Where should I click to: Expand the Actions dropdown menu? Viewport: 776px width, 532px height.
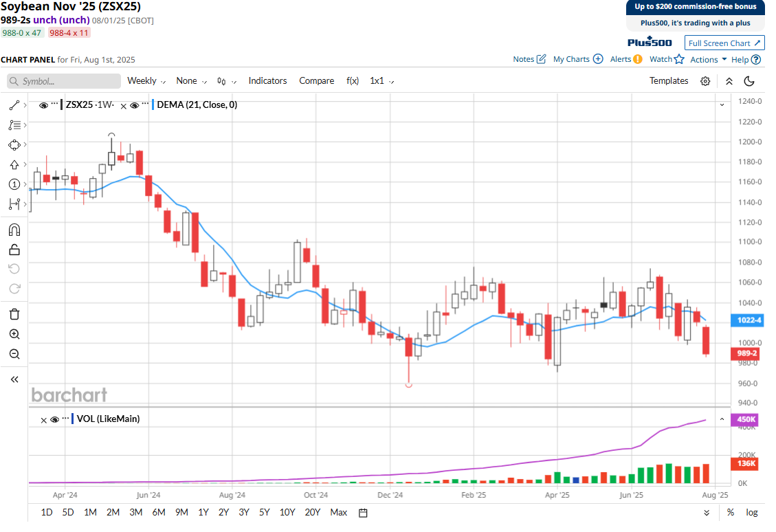(x=708, y=60)
